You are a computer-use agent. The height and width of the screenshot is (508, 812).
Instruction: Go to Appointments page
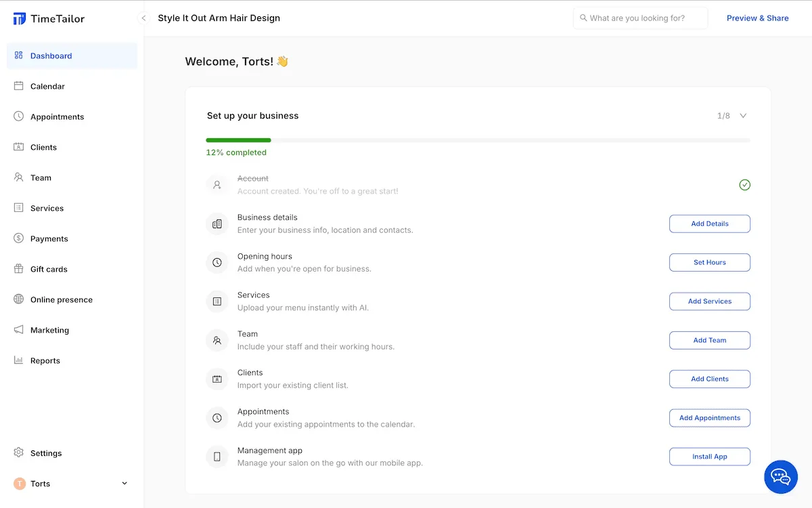pos(72,117)
